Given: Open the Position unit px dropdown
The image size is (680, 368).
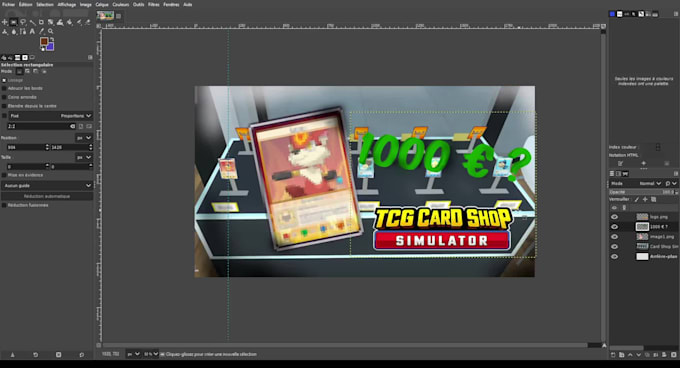Looking at the screenshot, I should click(x=84, y=138).
